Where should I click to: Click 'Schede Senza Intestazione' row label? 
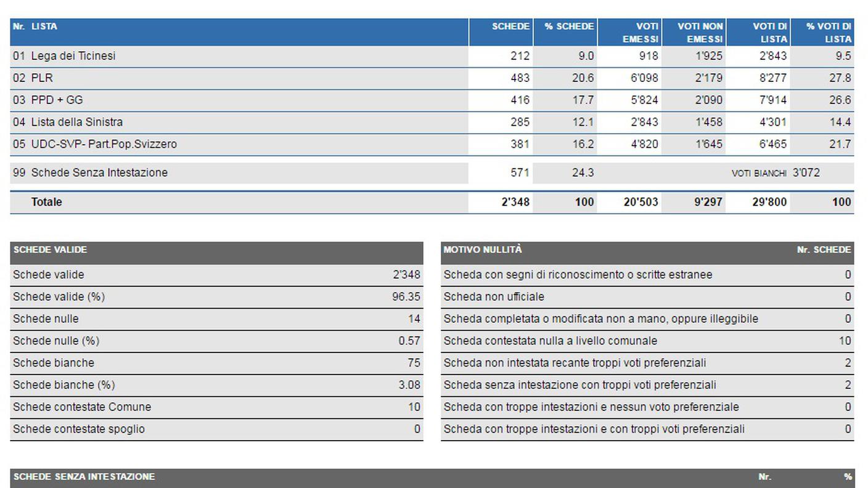(x=99, y=173)
